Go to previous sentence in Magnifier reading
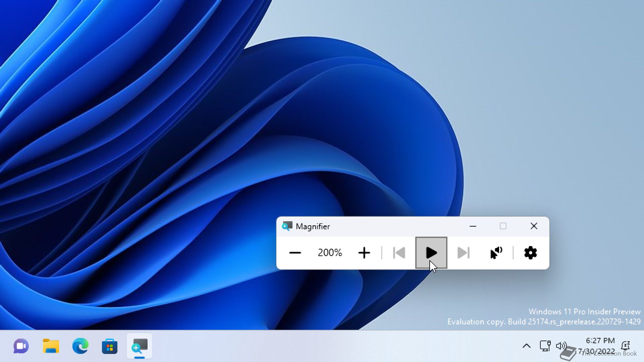This screenshot has height=362, width=644. (x=399, y=253)
